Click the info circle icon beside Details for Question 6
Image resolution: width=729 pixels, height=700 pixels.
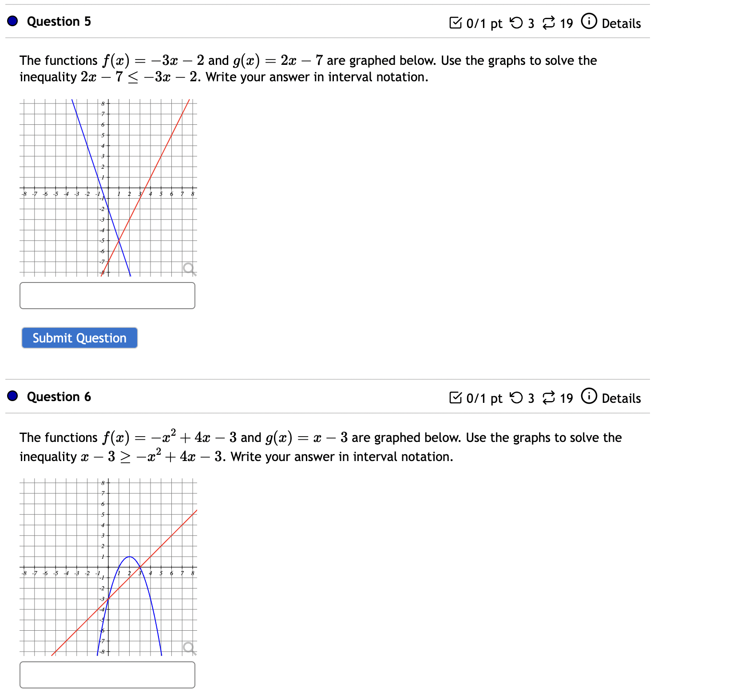pyautogui.click(x=589, y=398)
